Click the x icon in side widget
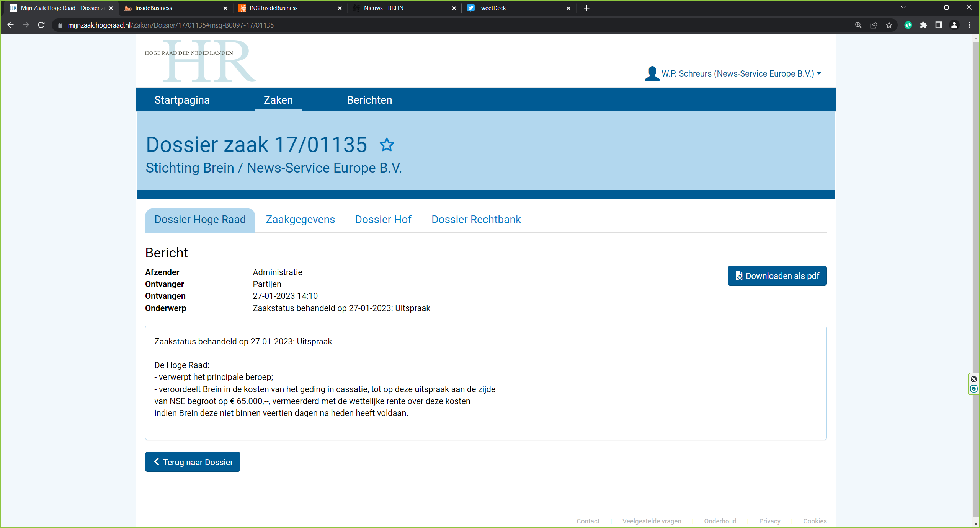Image resolution: width=980 pixels, height=528 pixels. tap(974, 379)
